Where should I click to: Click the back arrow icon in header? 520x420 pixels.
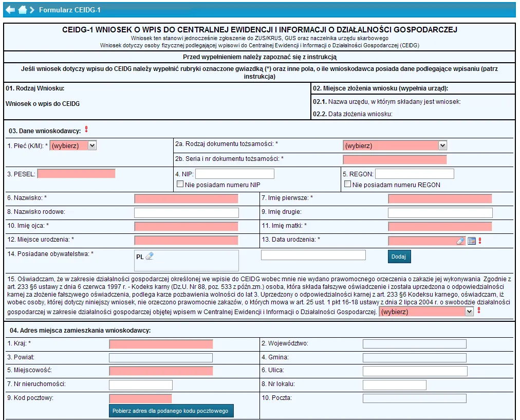tap(10, 10)
